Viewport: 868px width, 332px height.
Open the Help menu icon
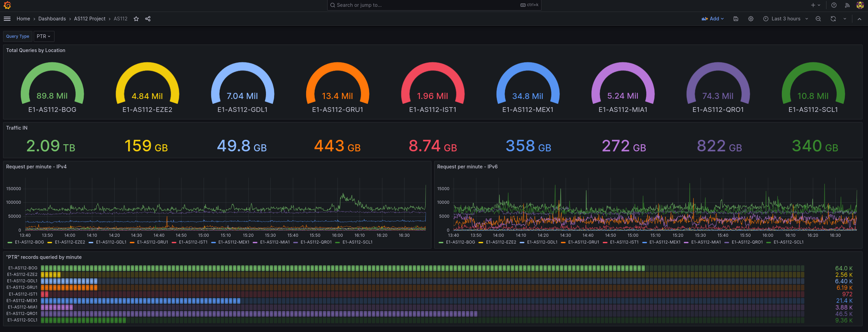coord(834,5)
